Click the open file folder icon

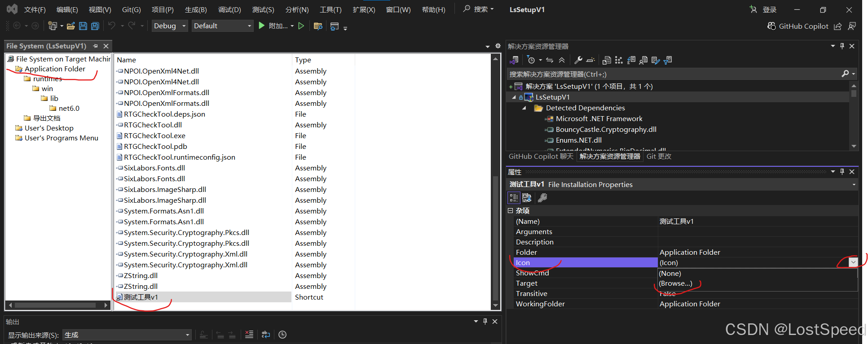[x=70, y=26]
